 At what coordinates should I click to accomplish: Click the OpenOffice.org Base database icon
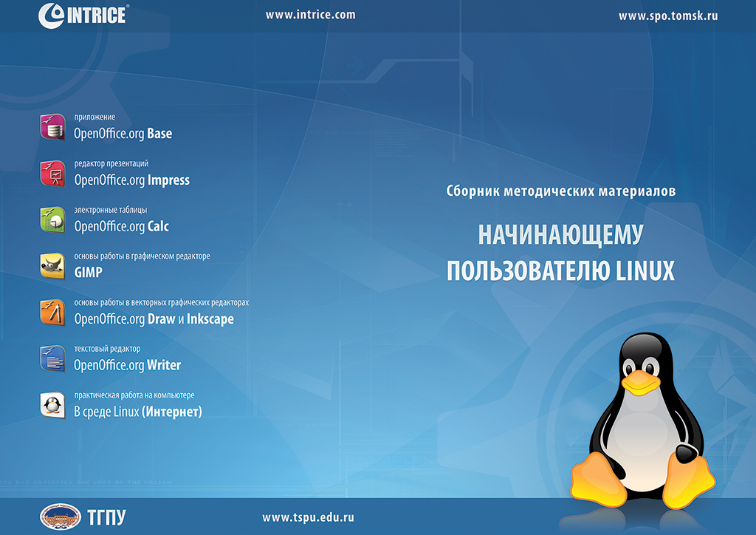pos(52,127)
